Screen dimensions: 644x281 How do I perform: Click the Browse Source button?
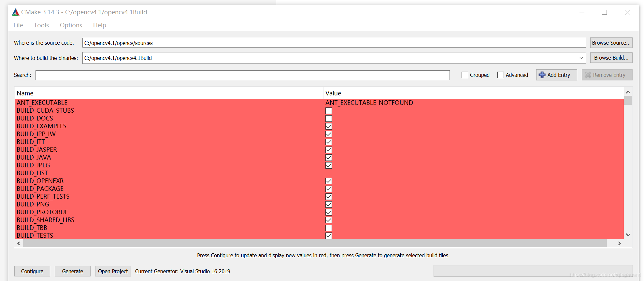pos(611,43)
